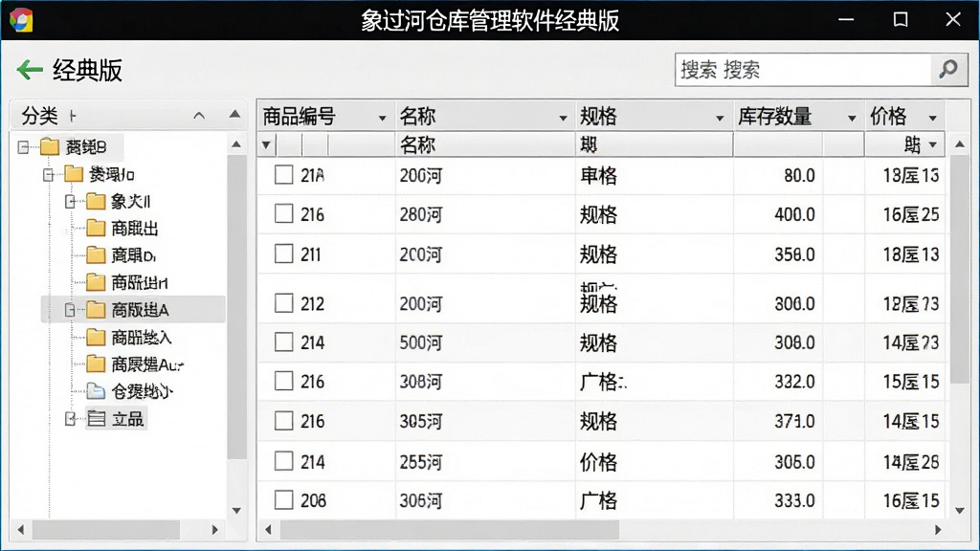Check the 214 row with 255河
This screenshot has height=551, width=980.
[x=283, y=461]
